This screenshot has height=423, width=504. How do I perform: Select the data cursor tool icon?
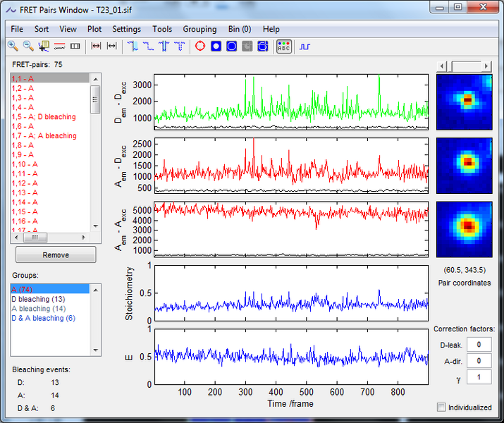click(44, 46)
